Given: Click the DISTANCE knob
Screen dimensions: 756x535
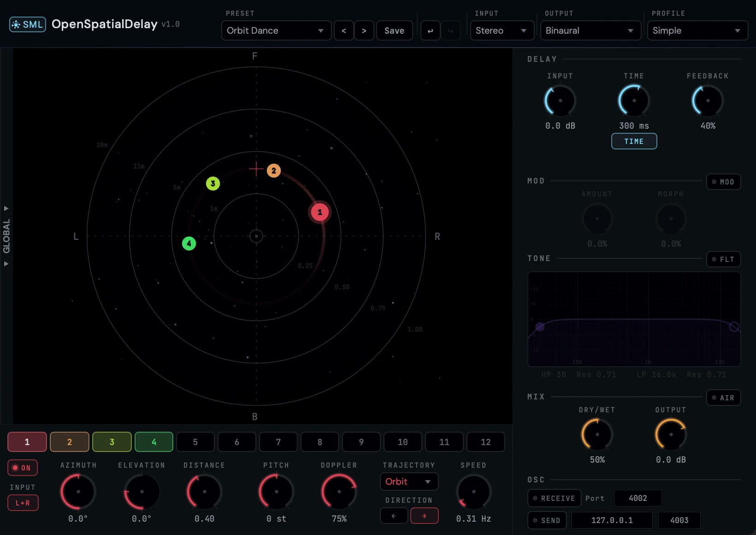Looking at the screenshot, I should point(205,492).
